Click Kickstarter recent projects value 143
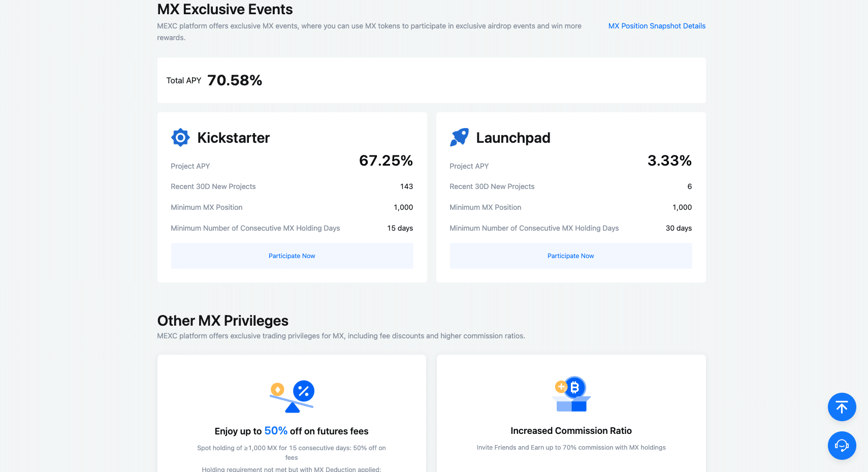Viewport: 868px width, 472px height. 406,186
